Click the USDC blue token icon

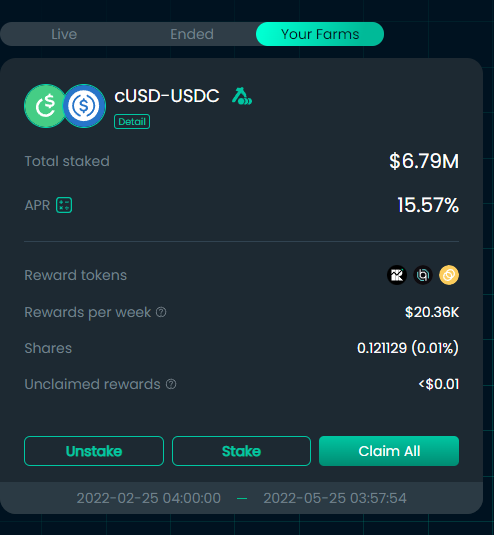(84, 106)
